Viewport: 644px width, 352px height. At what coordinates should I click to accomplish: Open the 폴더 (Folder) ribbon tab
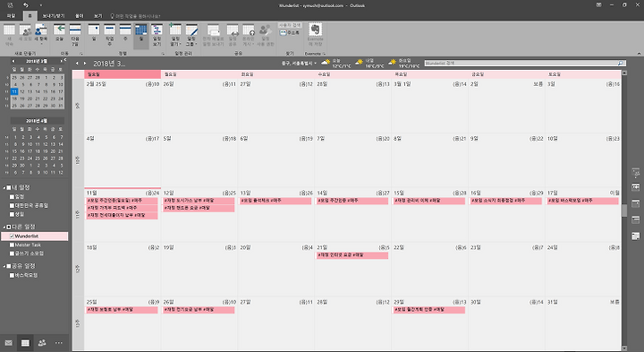click(80, 16)
